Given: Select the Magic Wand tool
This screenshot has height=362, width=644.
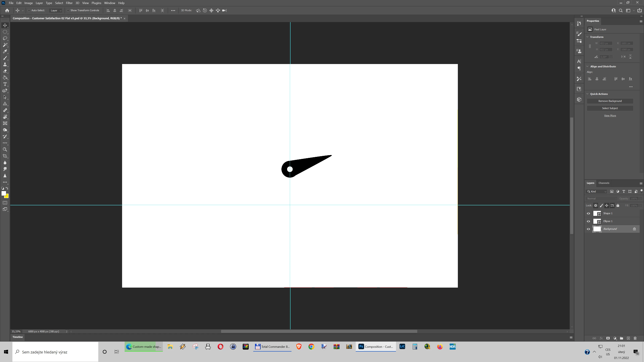Looking at the screenshot, I should click(5, 45).
